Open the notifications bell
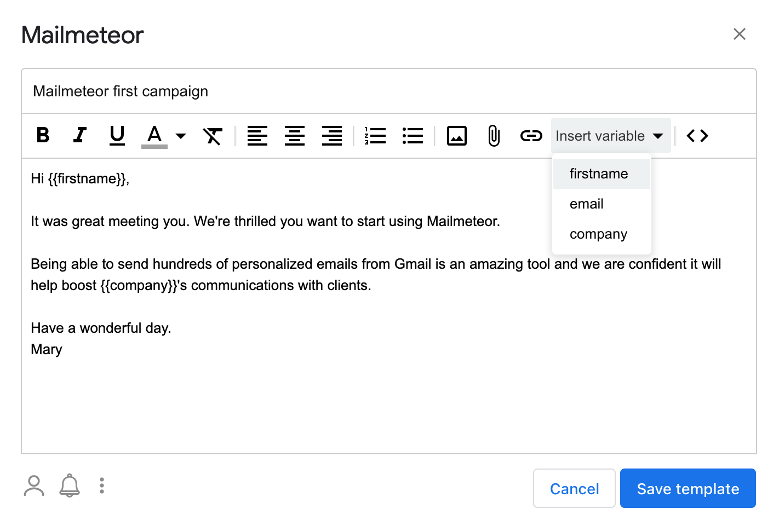Image resolution: width=779 pixels, height=532 pixels. point(70,485)
